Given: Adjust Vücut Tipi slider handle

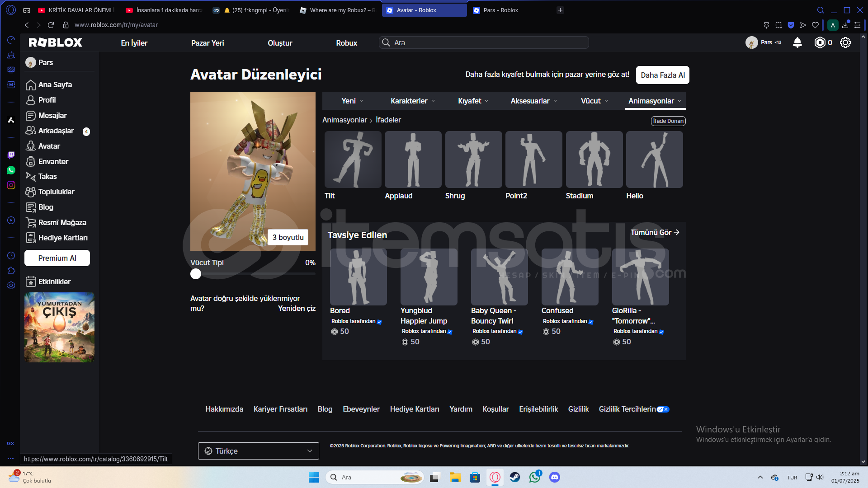Looking at the screenshot, I should [196, 274].
